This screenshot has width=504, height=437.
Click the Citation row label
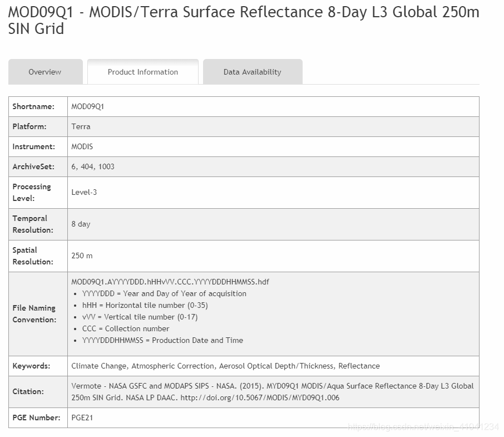pos(28,392)
